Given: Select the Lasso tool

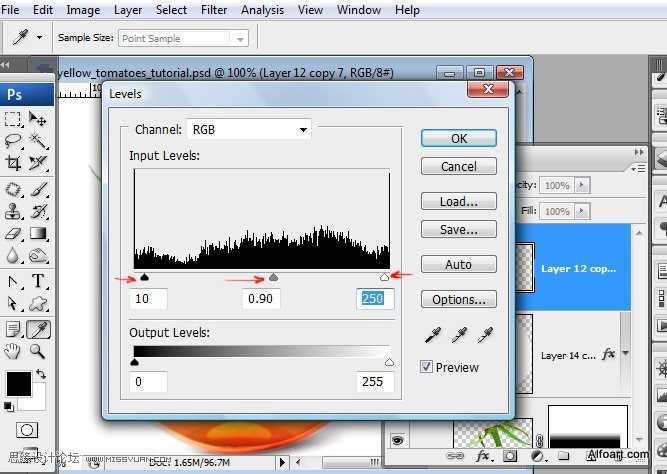Looking at the screenshot, I should tap(13, 140).
